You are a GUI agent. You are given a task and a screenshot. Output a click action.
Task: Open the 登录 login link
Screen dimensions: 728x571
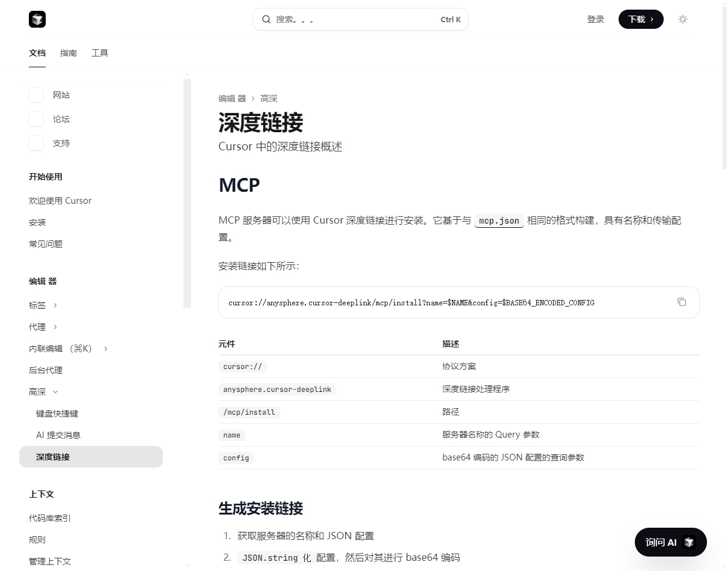coord(596,19)
